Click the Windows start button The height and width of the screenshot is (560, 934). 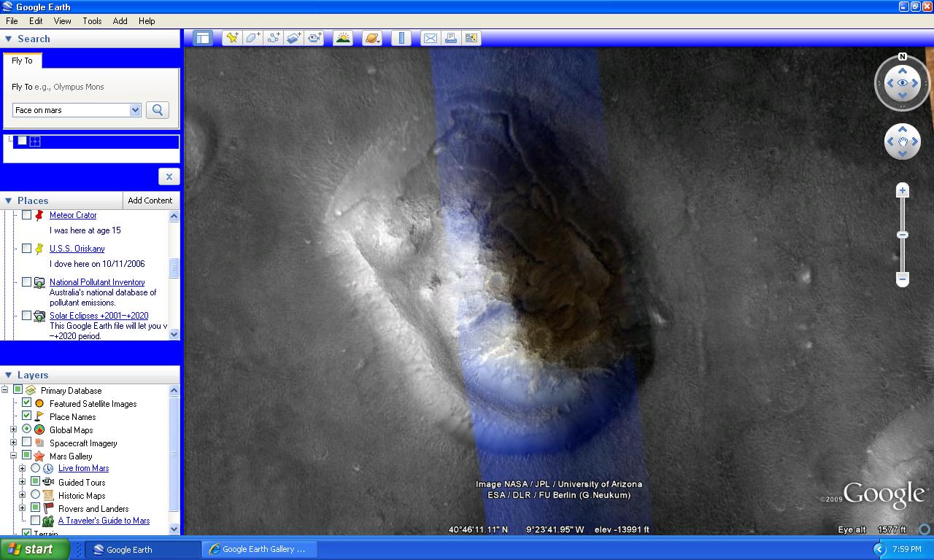tap(35, 549)
